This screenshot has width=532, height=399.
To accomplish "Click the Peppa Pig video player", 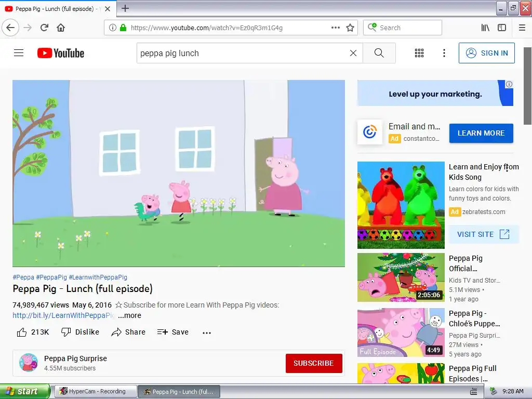I will (x=179, y=174).
